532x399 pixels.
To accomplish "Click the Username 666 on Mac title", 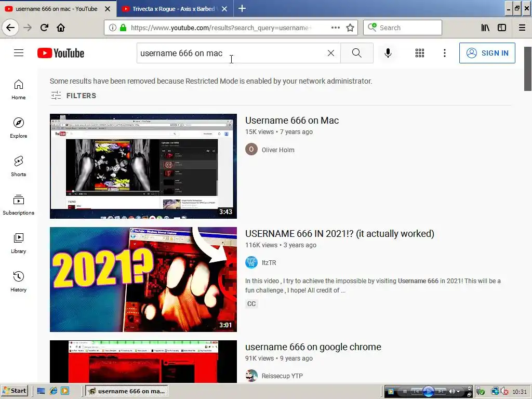I will [292, 121].
